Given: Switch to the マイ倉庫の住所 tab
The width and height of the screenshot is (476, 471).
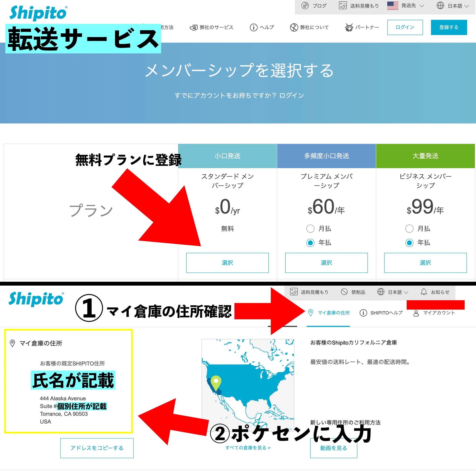Looking at the screenshot, I should click(x=334, y=313).
